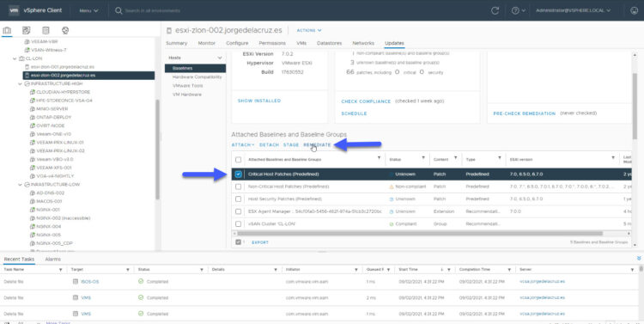Click the REMEDIATE button

coord(317,144)
